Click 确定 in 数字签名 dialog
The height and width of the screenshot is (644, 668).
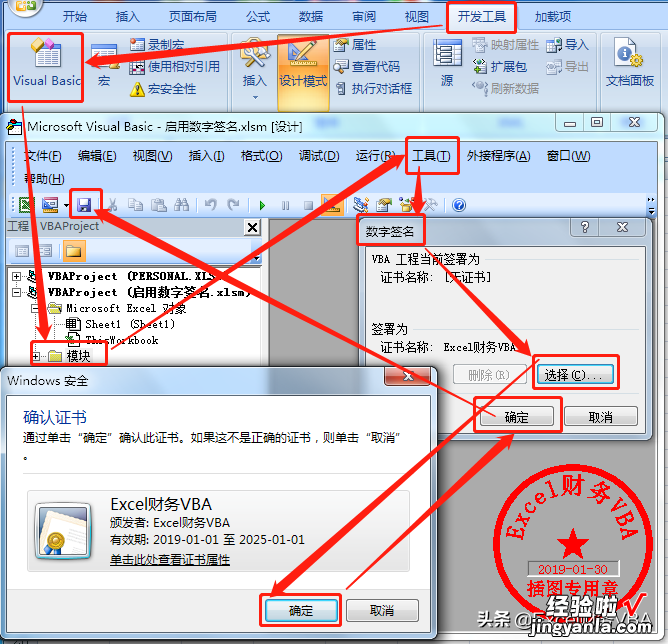coord(517,417)
